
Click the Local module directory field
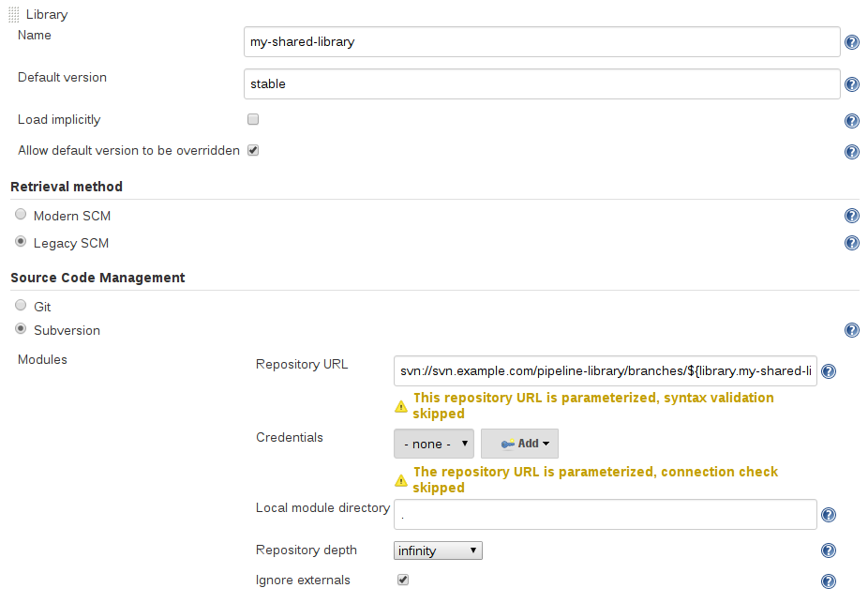[606, 515]
